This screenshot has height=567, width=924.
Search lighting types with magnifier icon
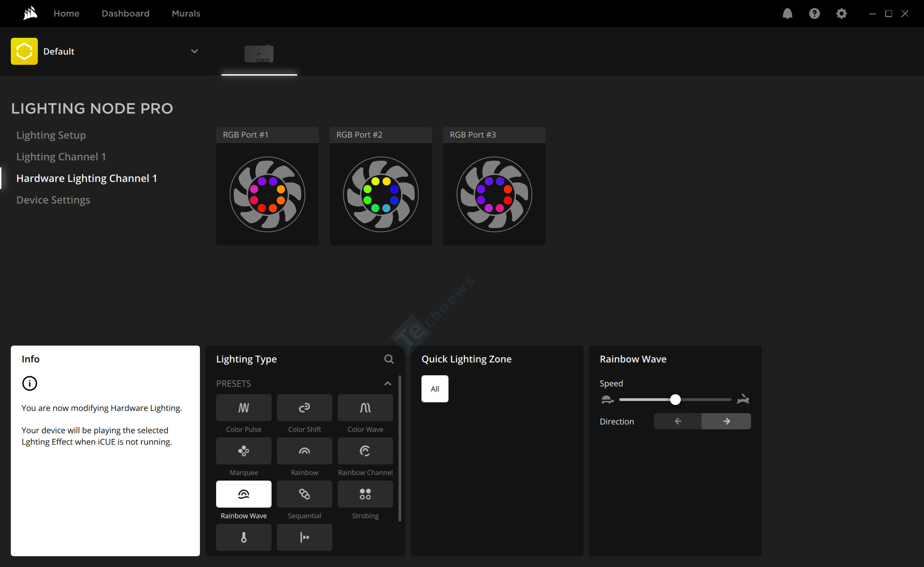pos(389,359)
